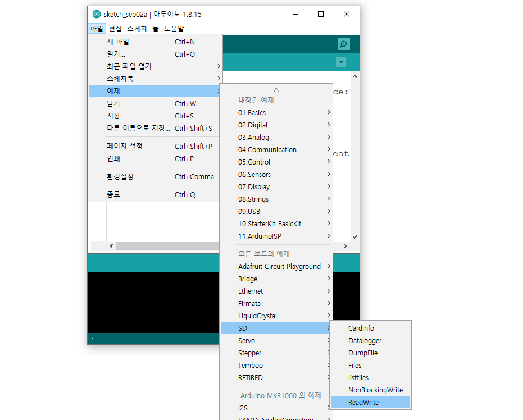Open the CardInfo SD example
Viewport: 523px width, 420px height.
[370, 328]
